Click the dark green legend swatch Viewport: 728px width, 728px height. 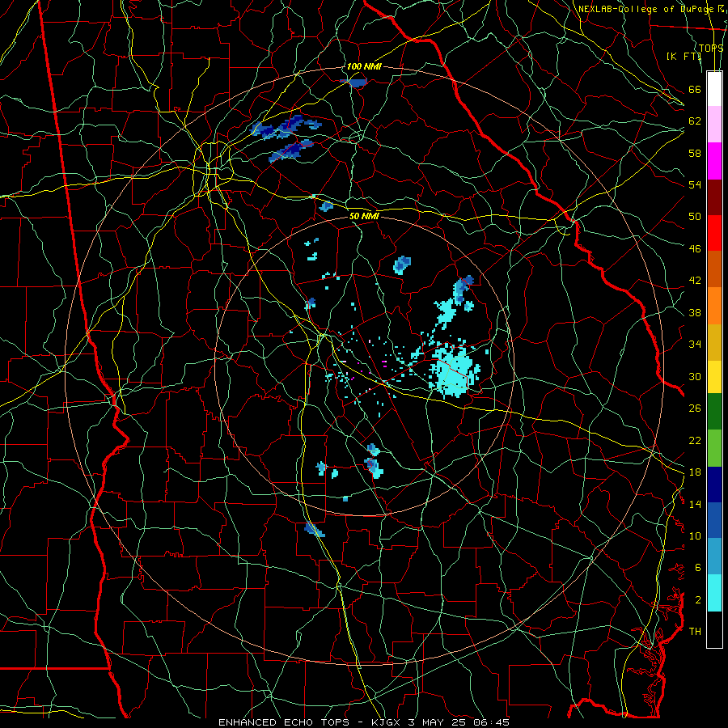tap(714, 412)
